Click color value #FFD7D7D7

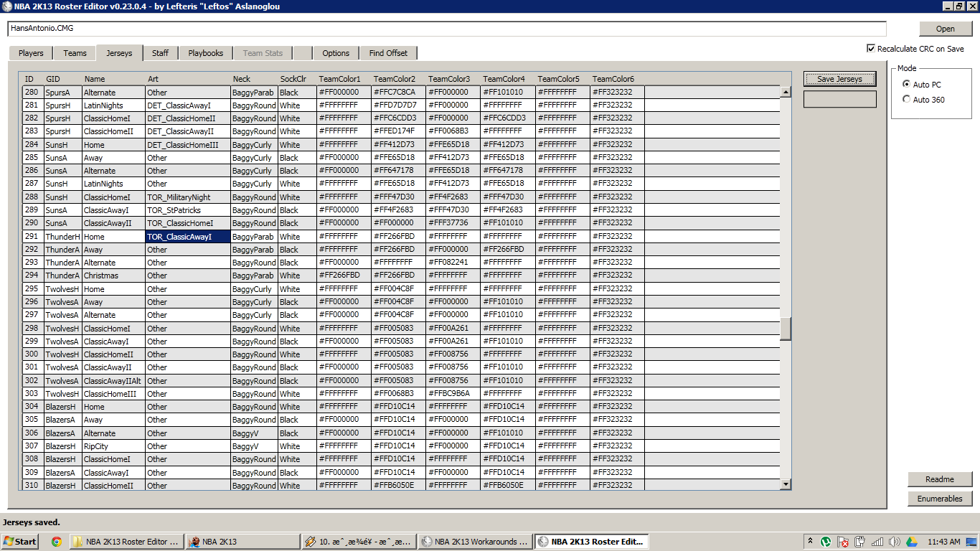(398, 105)
